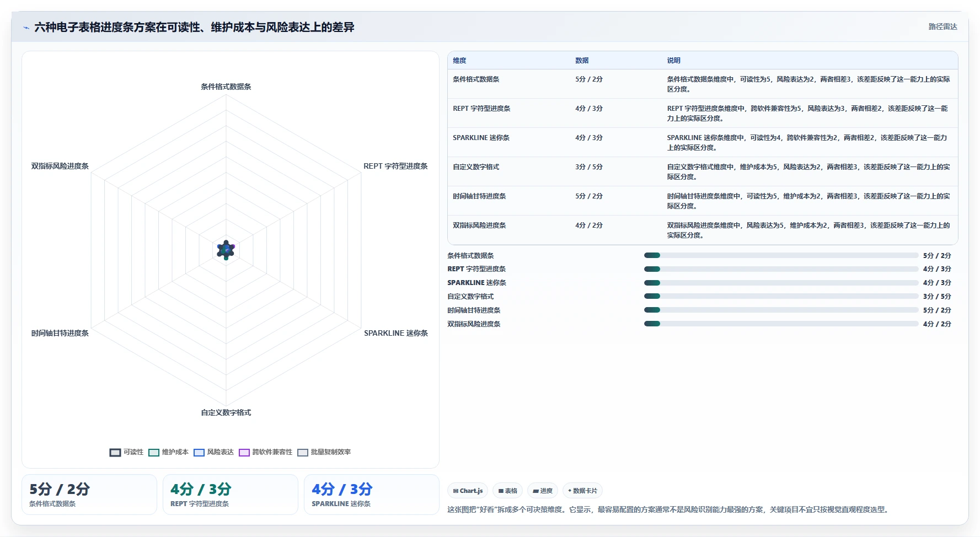Open the 4分 / 3分 SPARKLINE 迷你条 summary card

pos(372,495)
